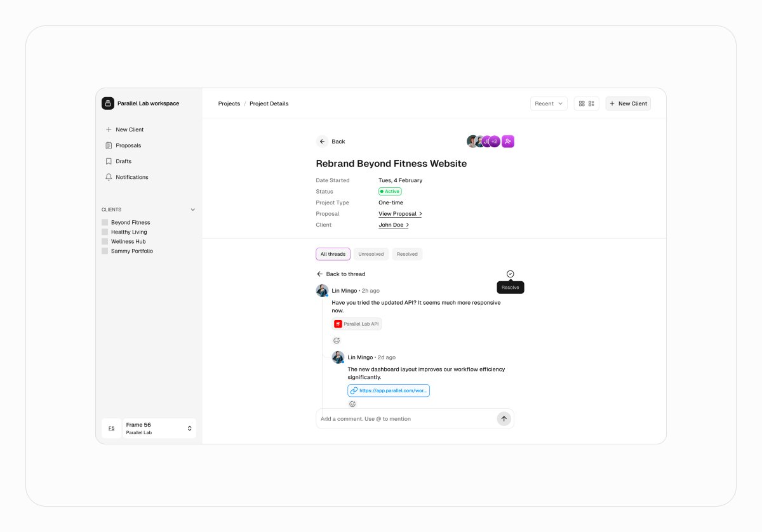Click the green Active status badge
The image size is (762, 532).
pos(390,191)
